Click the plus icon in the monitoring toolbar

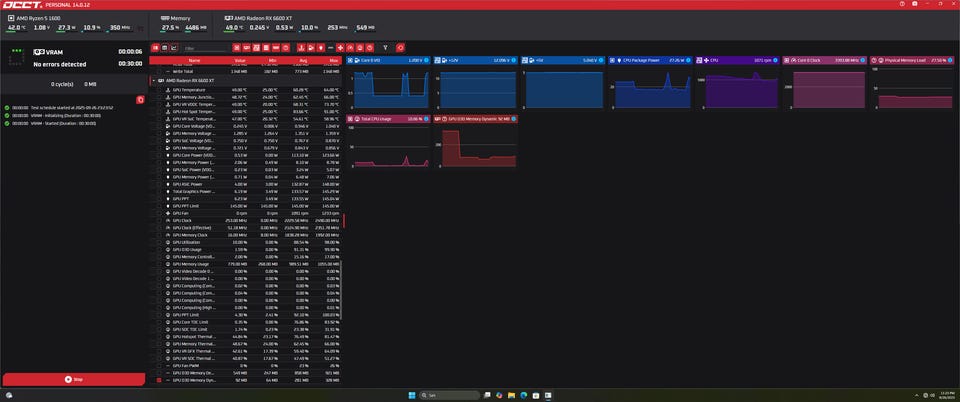pyautogui.click(x=340, y=47)
